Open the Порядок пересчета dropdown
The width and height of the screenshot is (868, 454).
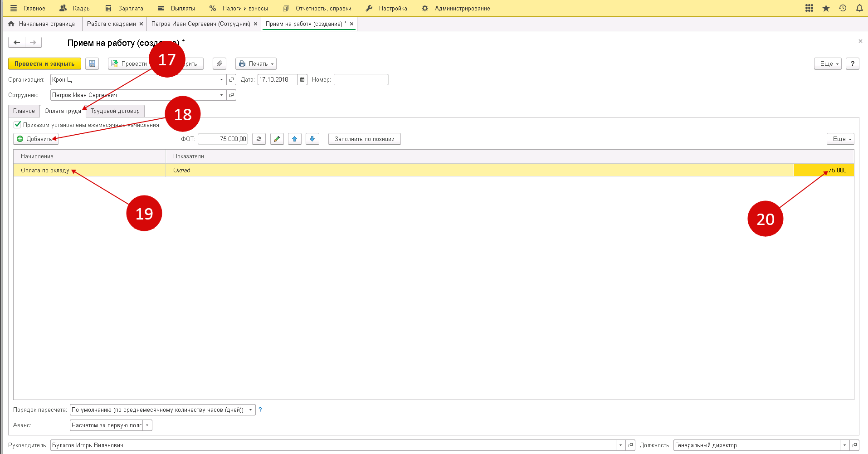251,410
